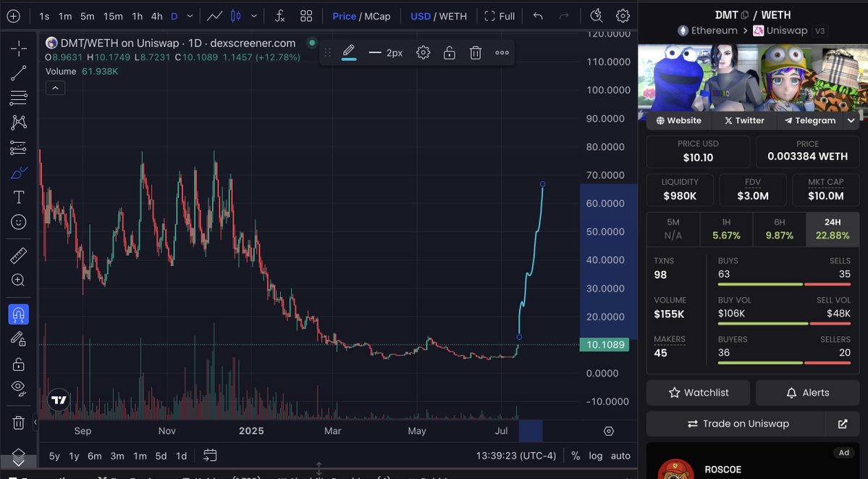The image size is (868, 479).
Task: Set the range to 1d
Action: (x=181, y=456)
